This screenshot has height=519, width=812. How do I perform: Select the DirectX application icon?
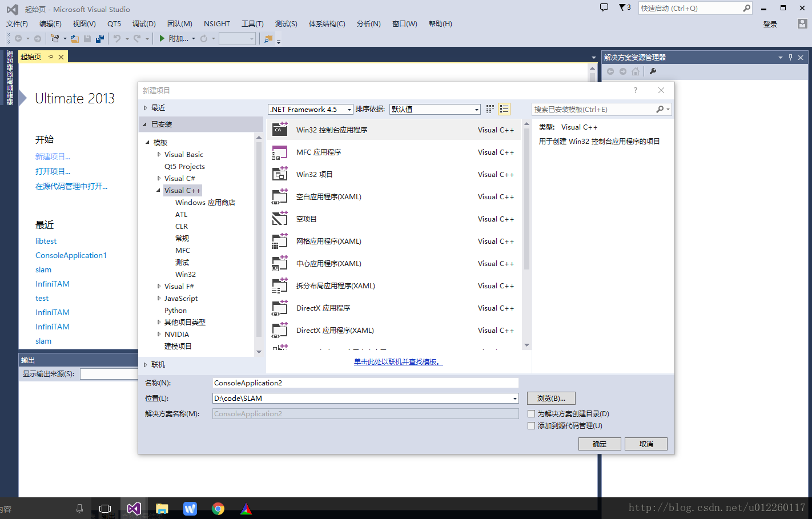click(x=280, y=308)
